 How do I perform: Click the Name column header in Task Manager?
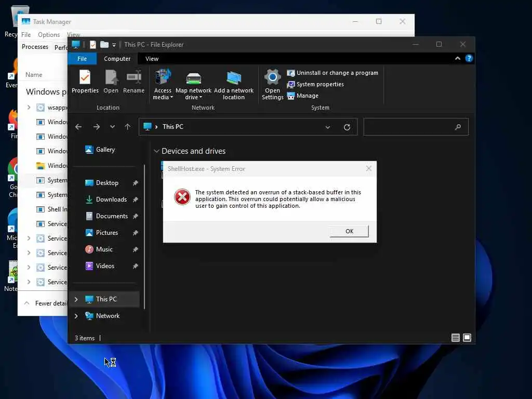point(34,75)
